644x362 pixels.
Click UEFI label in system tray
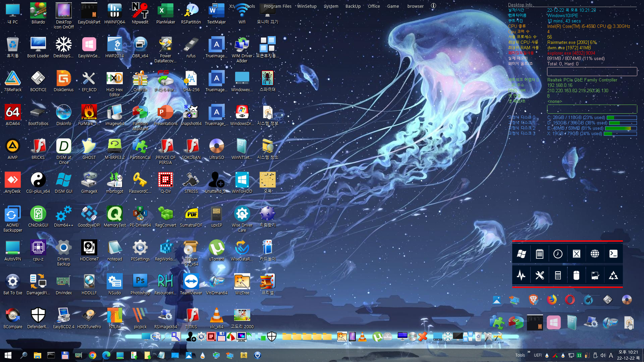(x=538, y=355)
